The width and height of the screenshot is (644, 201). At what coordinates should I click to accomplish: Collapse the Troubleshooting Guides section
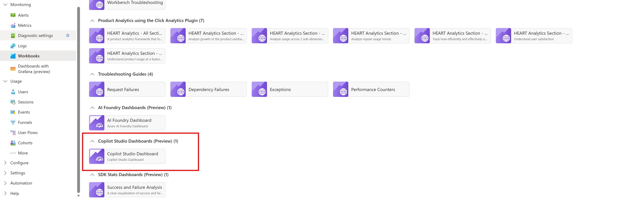pyautogui.click(x=92, y=74)
